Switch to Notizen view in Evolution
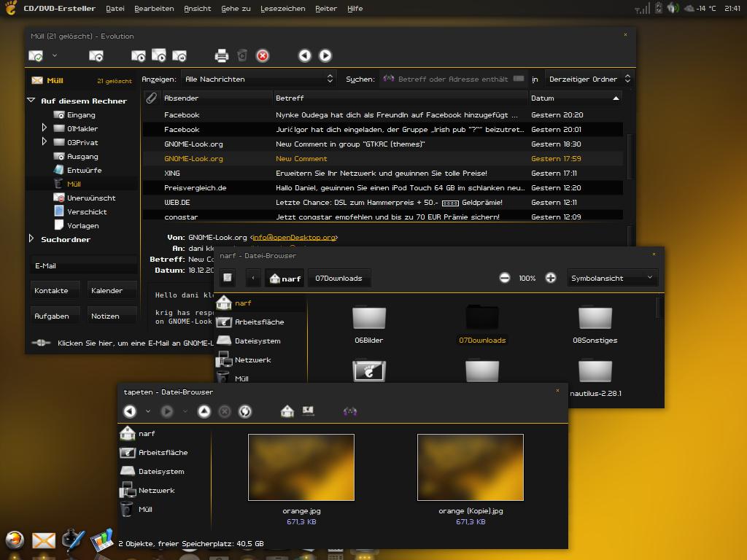The width and height of the screenshot is (747, 560). (112, 316)
